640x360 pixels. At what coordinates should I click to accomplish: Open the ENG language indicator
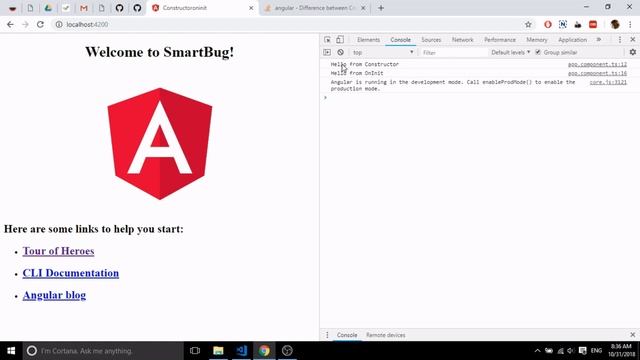click(x=596, y=351)
